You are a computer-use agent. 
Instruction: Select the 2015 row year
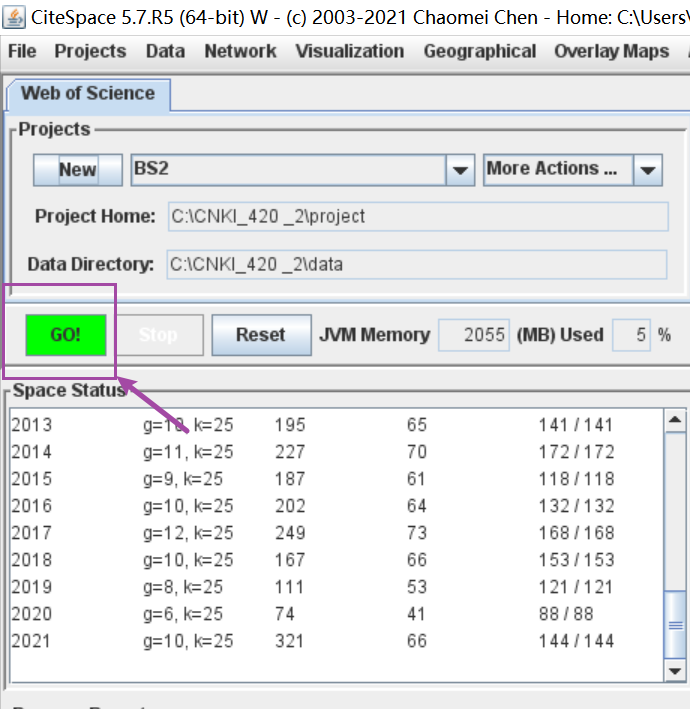click(32, 479)
